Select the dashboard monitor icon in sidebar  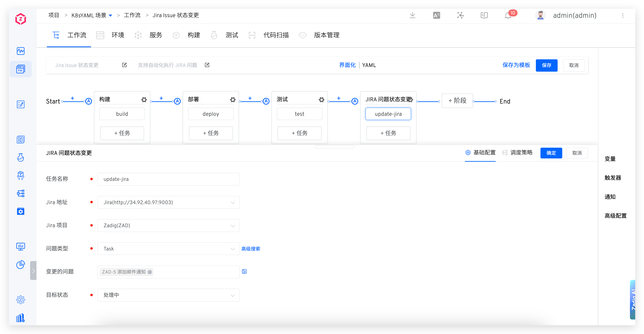(x=21, y=51)
